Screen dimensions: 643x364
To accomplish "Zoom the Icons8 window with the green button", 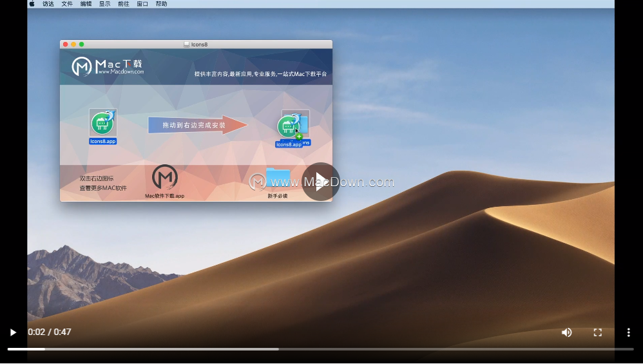I will point(82,44).
